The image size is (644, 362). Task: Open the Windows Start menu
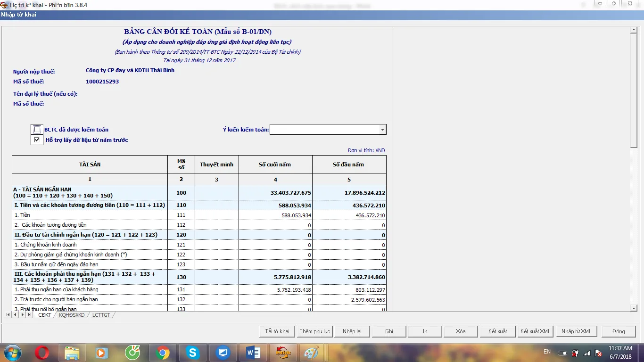[x=12, y=353]
